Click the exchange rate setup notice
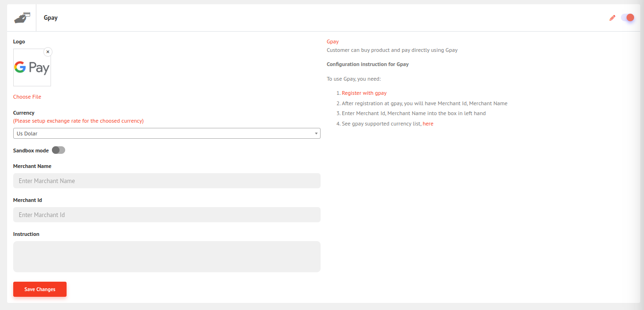 pyautogui.click(x=78, y=121)
